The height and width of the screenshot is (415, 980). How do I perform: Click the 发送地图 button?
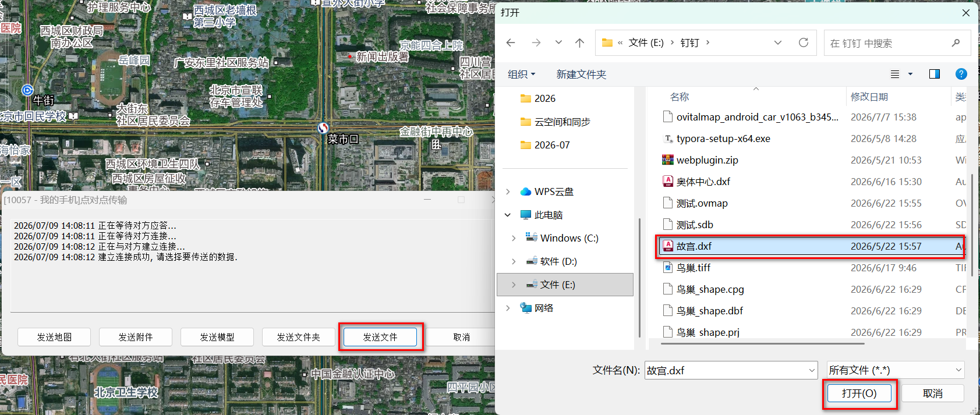[x=54, y=337]
